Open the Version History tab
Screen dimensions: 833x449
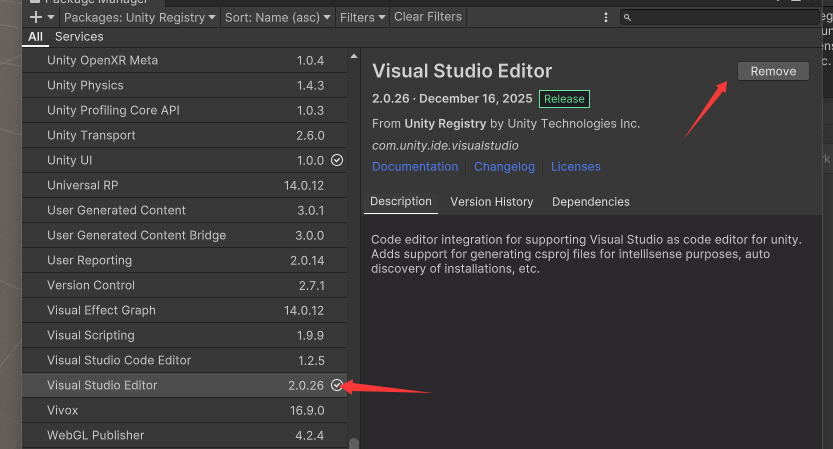491,201
